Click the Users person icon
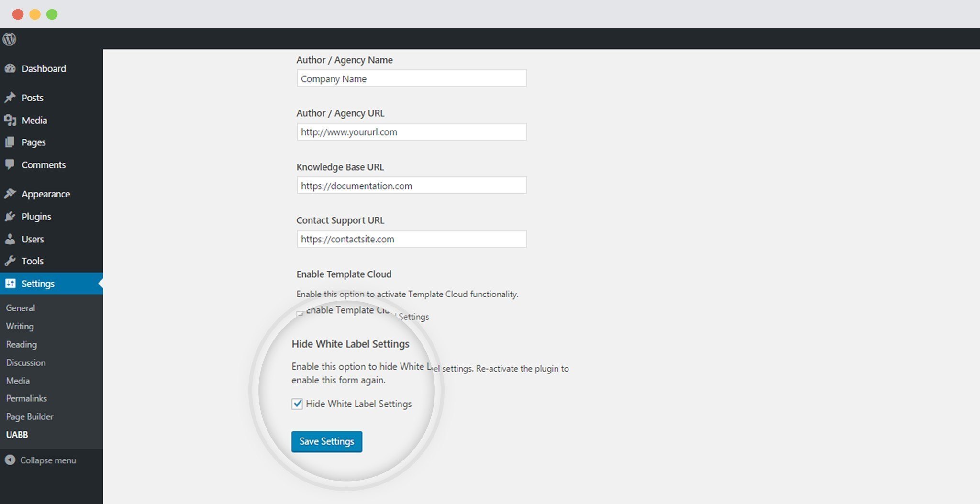Viewport: 980px width, 504px height. [x=10, y=239]
